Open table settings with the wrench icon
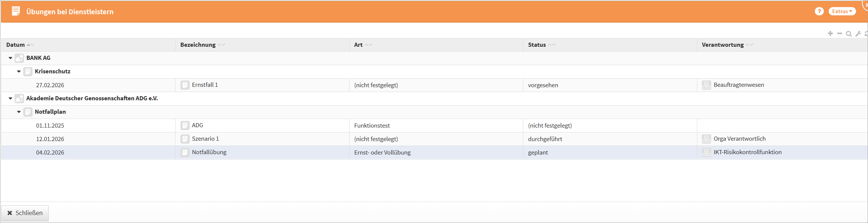Viewport: 868px width, 223px height. click(858, 34)
